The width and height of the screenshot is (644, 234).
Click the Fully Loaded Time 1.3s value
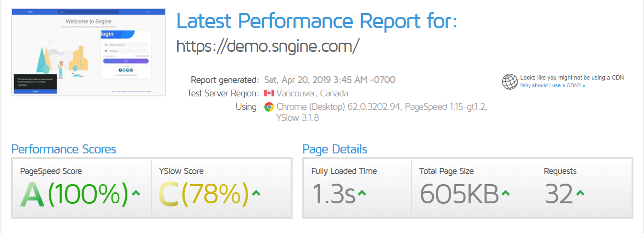334,194
